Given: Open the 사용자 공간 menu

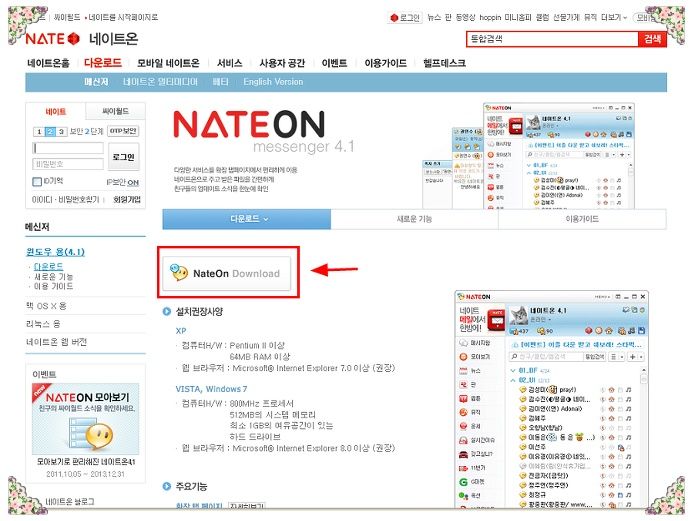Looking at the screenshot, I should point(282,63).
